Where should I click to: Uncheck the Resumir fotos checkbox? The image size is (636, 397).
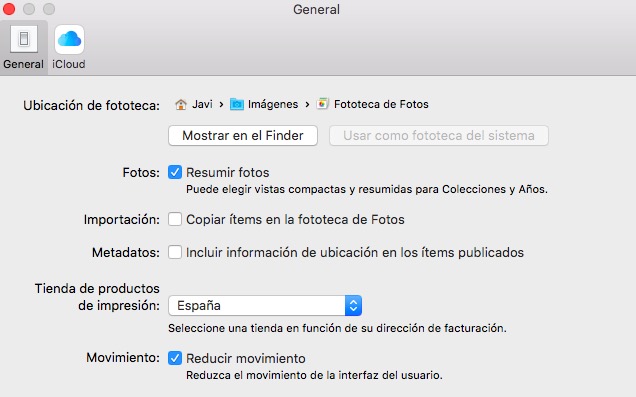[x=175, y=172]
